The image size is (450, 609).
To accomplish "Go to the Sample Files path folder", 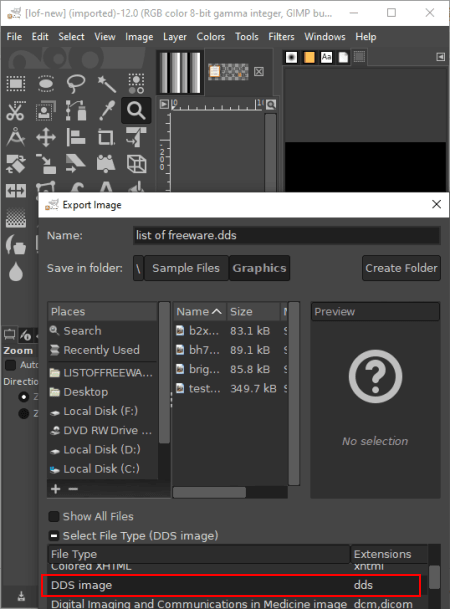I will pos(186,268).
